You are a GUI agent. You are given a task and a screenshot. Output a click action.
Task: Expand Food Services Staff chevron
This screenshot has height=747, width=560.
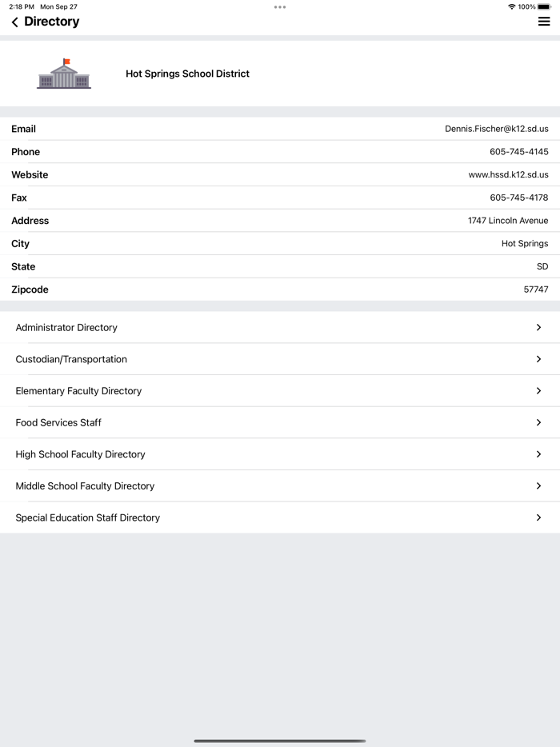[538, 422]
